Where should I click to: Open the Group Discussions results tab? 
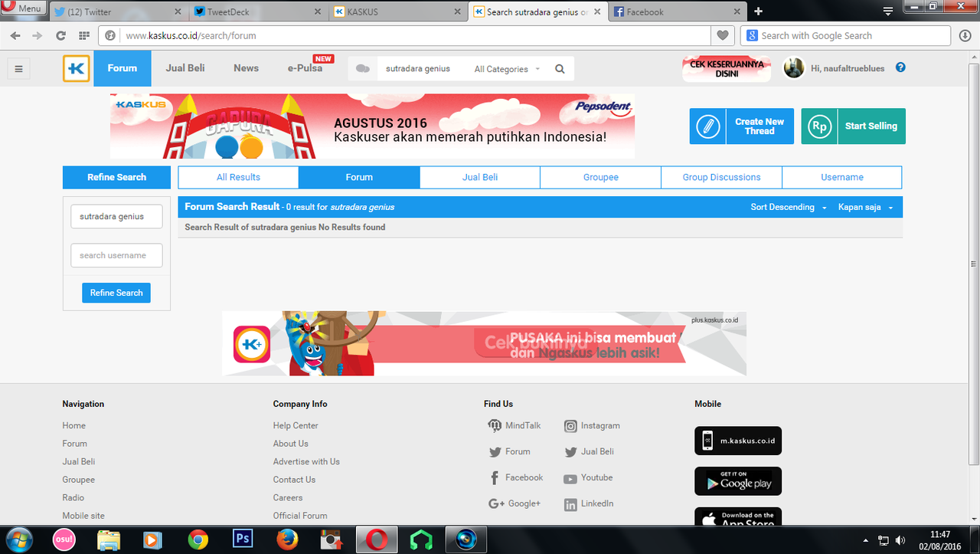coord(721,177)
